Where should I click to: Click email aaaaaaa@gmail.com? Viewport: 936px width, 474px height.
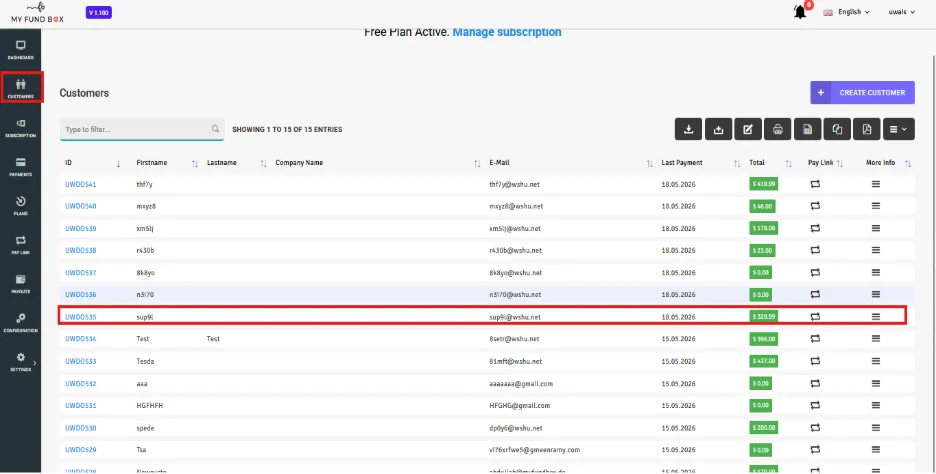tap(521, 384)
